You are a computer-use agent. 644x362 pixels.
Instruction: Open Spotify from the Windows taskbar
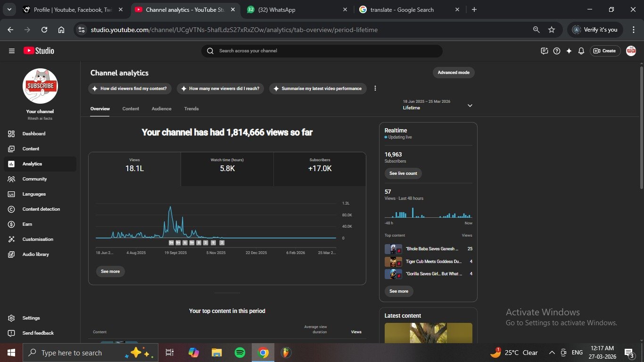click(239, 353)
